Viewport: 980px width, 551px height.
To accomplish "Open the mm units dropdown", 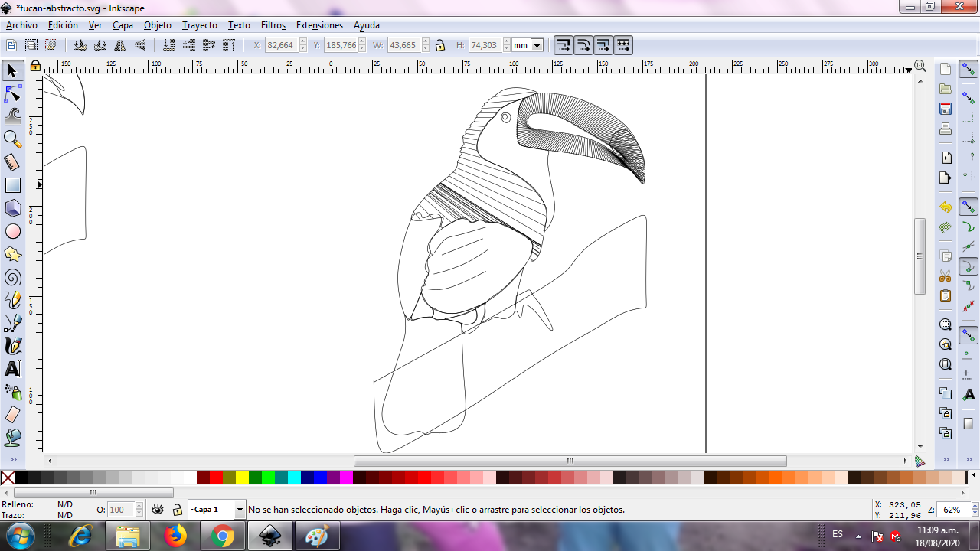I will [537, 45].
